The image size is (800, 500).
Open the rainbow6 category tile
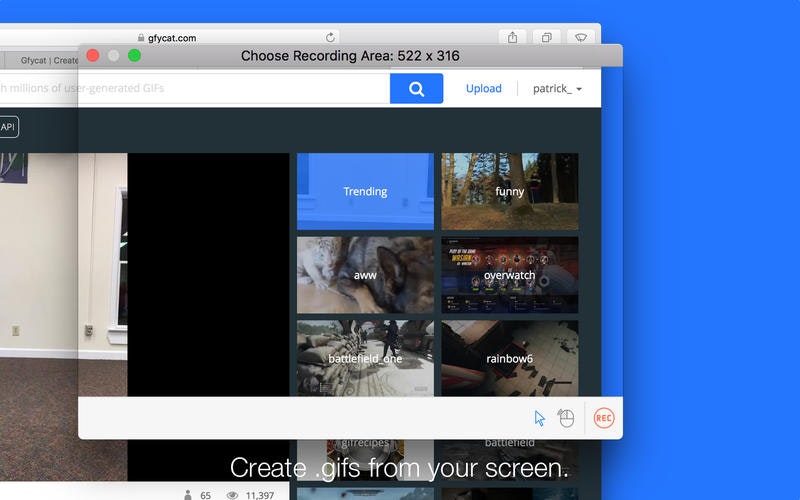tap(510, 358)
